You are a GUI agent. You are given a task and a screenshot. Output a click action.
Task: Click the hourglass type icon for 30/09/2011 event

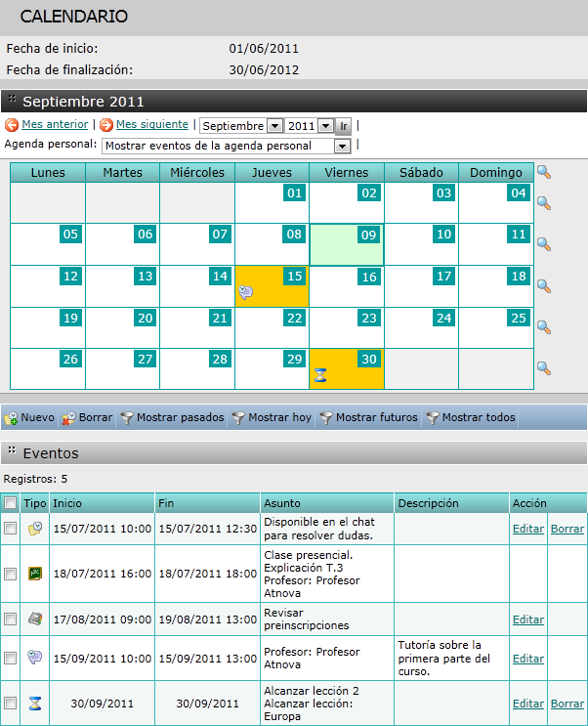(35, 704)
